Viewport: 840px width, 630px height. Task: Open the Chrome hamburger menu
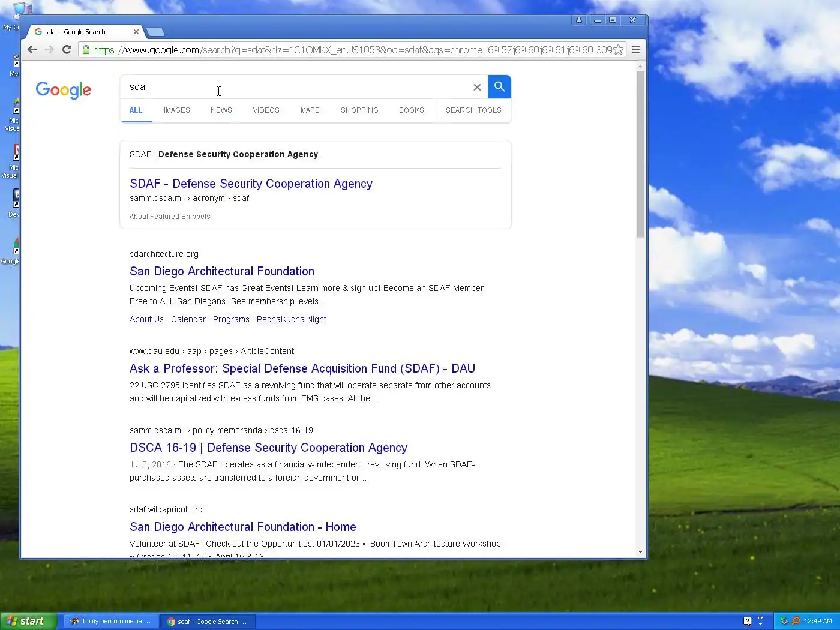(635, 50)
